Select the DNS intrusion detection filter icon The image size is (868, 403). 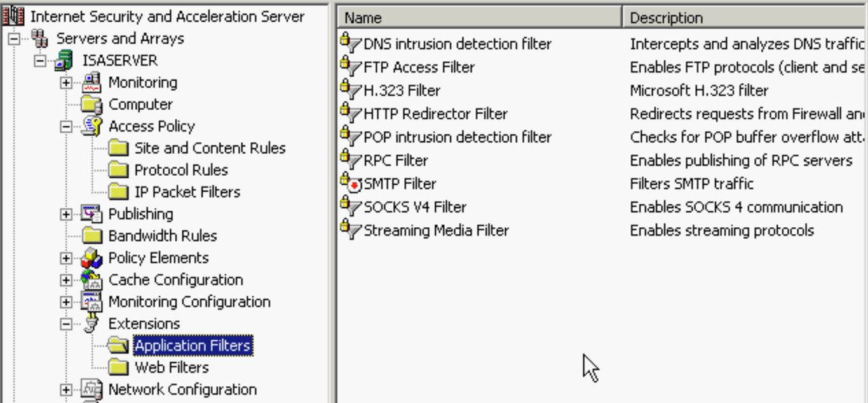click(348, 43)
